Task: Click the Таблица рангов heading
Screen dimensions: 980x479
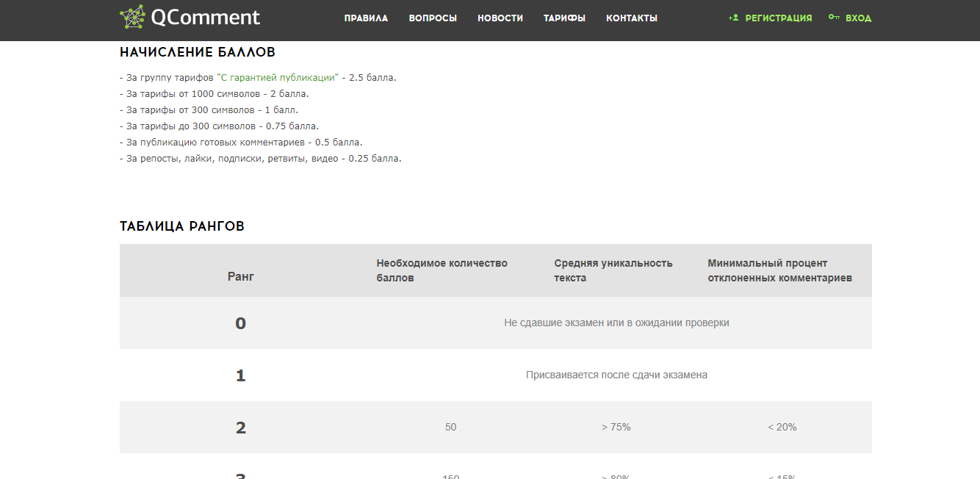Action: coord(182,226)
